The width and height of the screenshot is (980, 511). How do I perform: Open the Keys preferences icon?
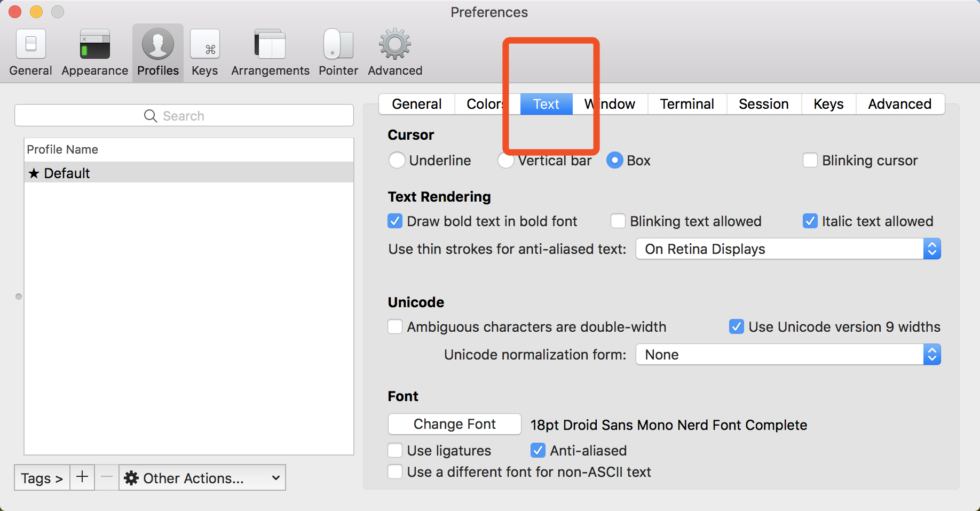204,51
